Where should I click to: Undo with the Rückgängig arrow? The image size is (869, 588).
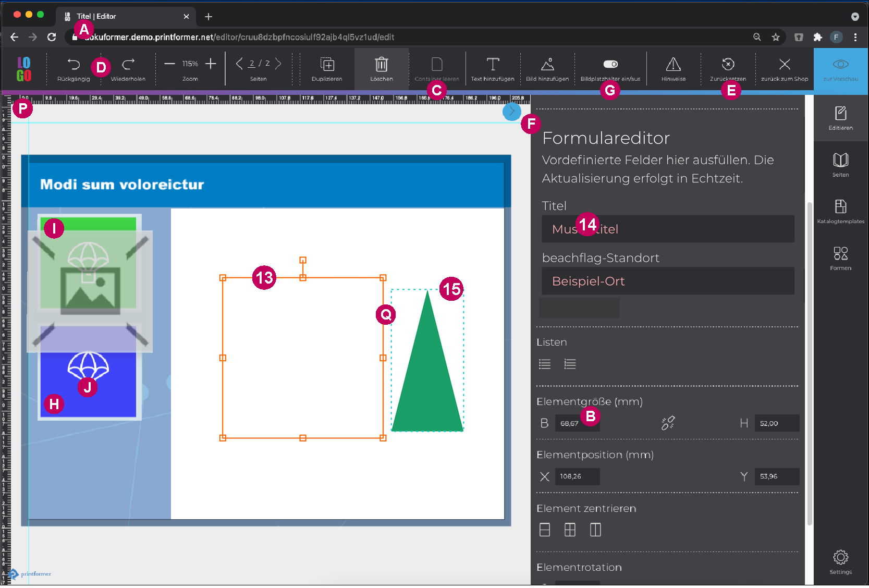pos(74,65)
